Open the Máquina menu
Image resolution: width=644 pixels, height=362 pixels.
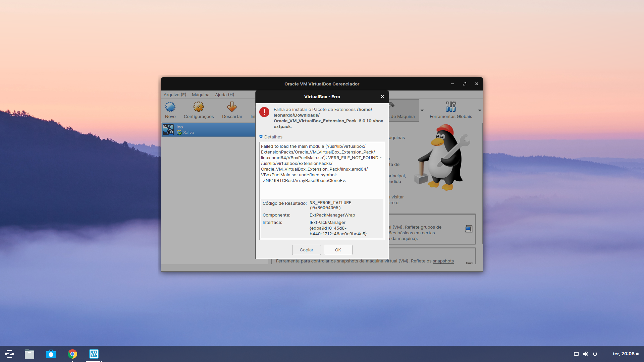click(x=201, y=95)
